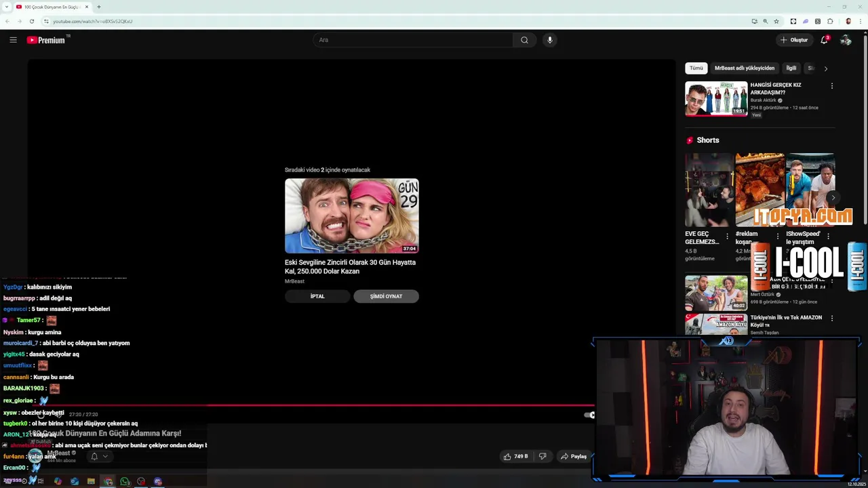Click the Oluştur create button

click(x=794, y=40)
